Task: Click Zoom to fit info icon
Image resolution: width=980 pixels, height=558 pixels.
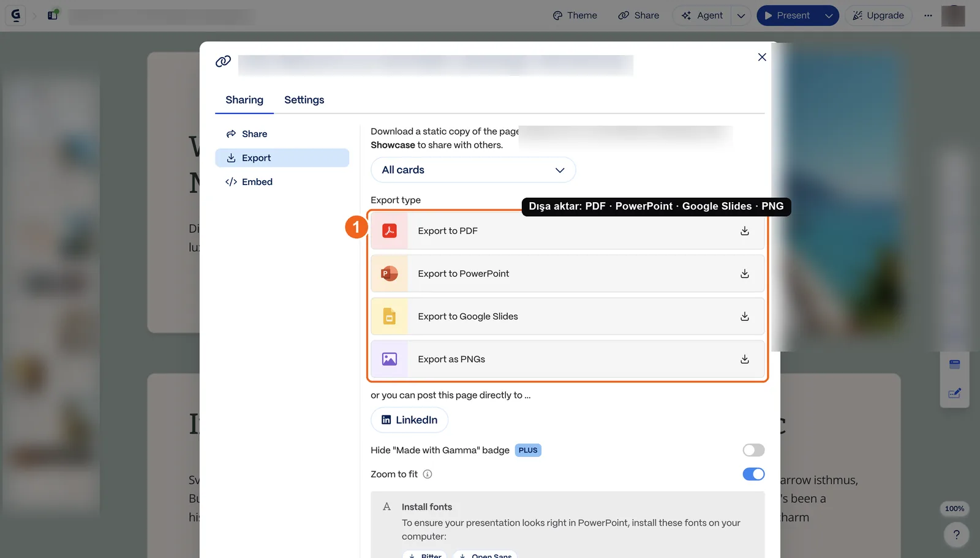Action: pyautogui.click(x=428, y=474)
